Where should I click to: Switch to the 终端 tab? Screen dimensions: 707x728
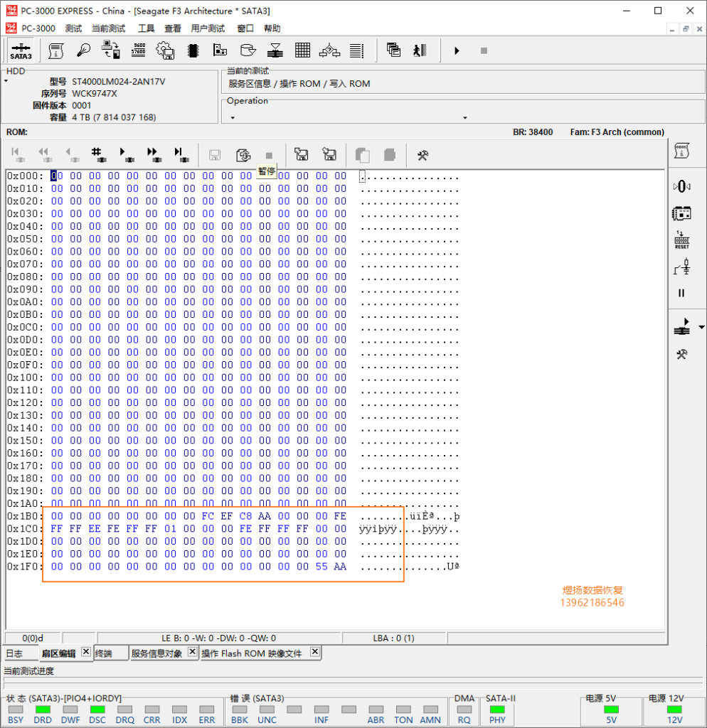[x=104, y=654]
